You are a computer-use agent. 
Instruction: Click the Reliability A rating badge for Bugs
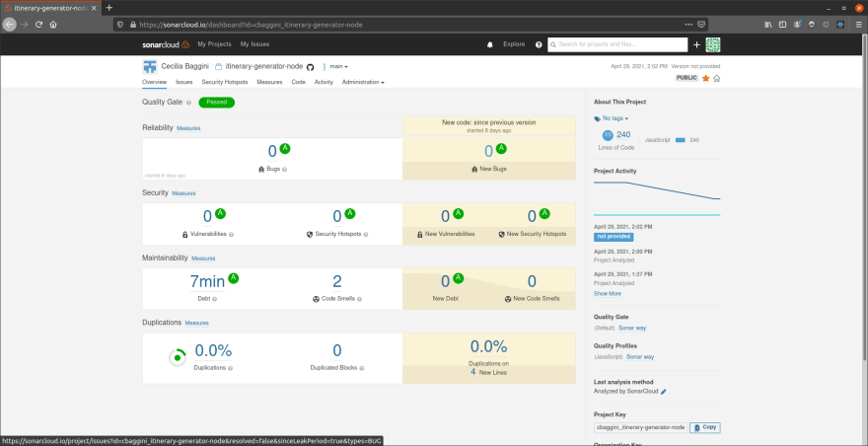(x=285, y=148)
